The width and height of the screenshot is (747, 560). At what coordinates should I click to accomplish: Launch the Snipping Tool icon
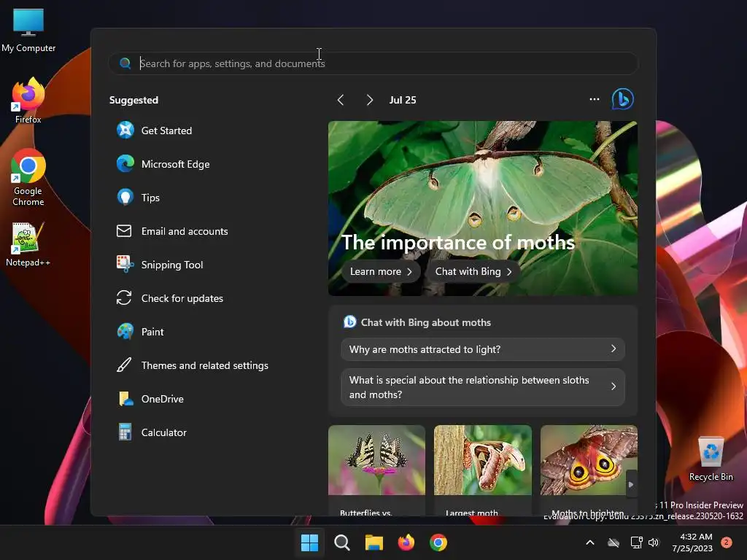tap(125, 264)
